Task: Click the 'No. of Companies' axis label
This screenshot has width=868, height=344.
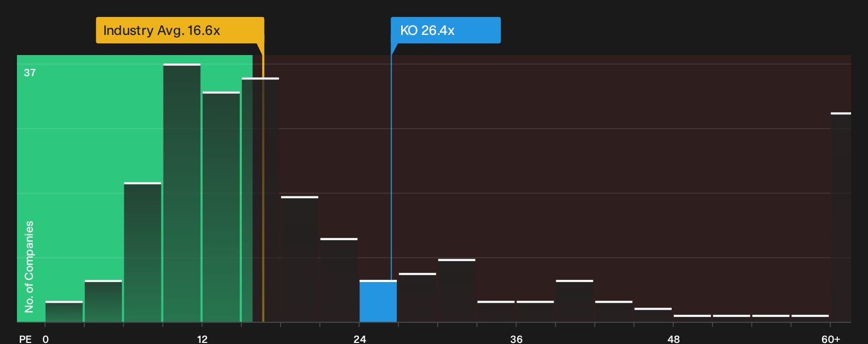Action: tap(29, 267)
